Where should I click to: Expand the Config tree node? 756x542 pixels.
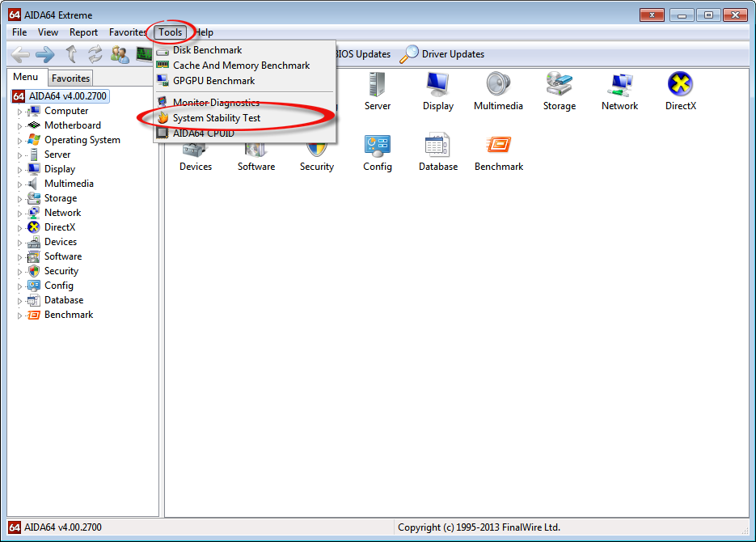19,286
